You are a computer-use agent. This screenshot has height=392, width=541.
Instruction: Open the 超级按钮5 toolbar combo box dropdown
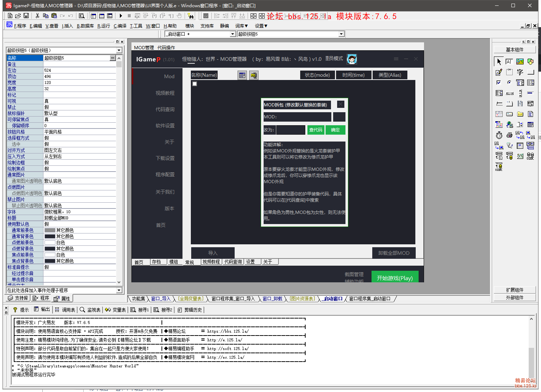point(341,34)
